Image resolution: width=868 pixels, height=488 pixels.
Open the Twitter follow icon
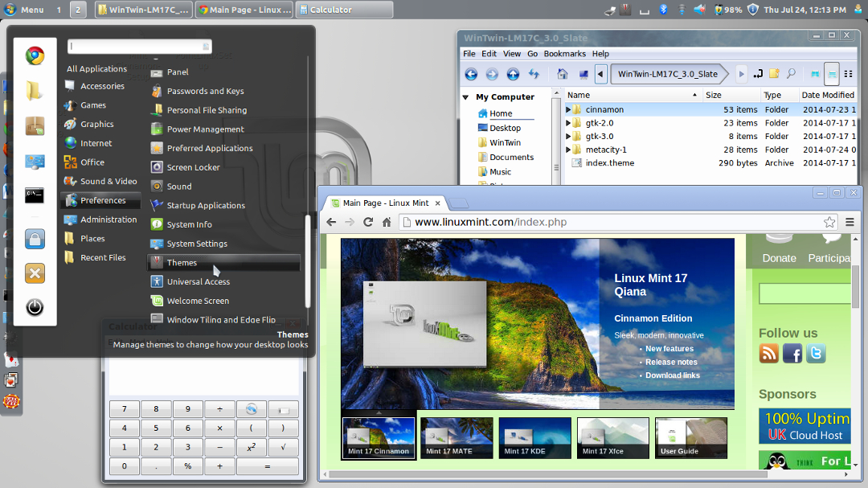coord(816,354)
